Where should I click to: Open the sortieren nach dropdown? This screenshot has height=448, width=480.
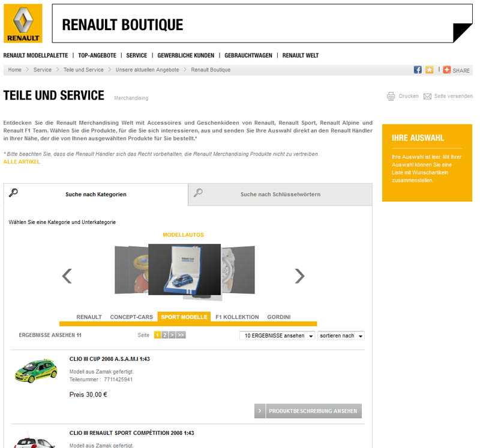click(340, 336)
